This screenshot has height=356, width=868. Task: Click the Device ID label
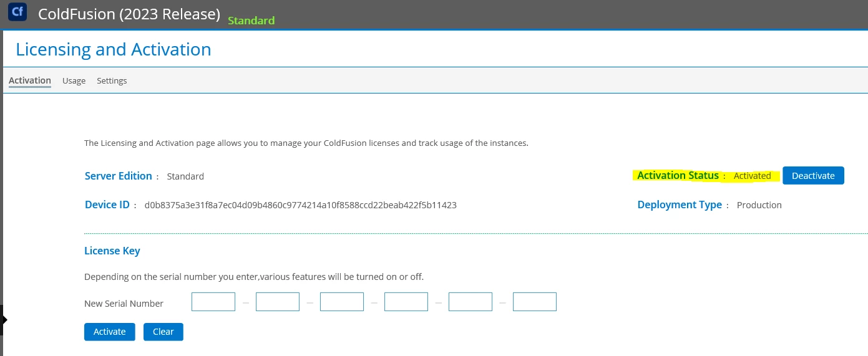[x=107, y=204]
